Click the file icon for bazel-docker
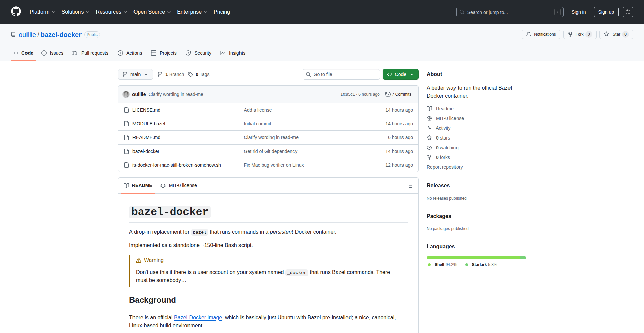 point(126,151)
